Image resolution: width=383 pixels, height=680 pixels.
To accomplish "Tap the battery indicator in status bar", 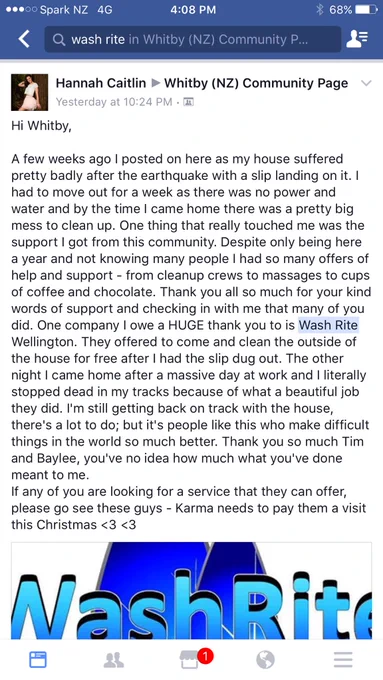I will [365, 10].
